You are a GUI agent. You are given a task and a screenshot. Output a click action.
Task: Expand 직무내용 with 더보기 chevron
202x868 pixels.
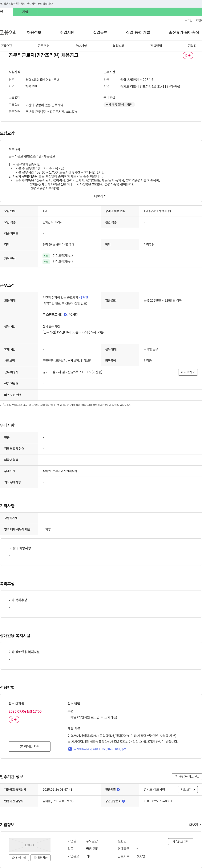click(x=101, y=196)
